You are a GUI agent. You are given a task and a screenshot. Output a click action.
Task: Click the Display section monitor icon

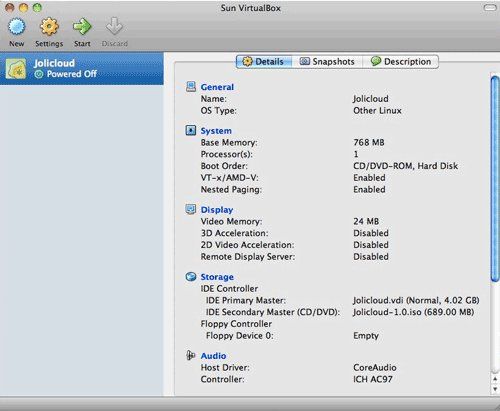coord(191,209)
